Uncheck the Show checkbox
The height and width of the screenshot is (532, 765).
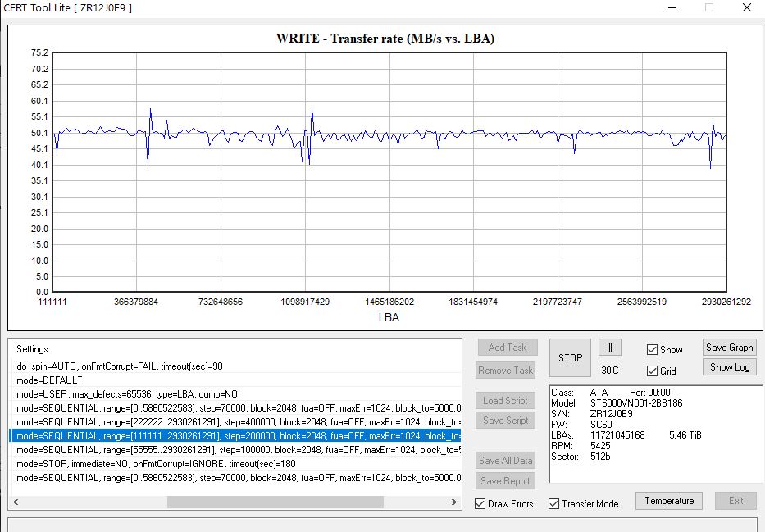[652, 350]
